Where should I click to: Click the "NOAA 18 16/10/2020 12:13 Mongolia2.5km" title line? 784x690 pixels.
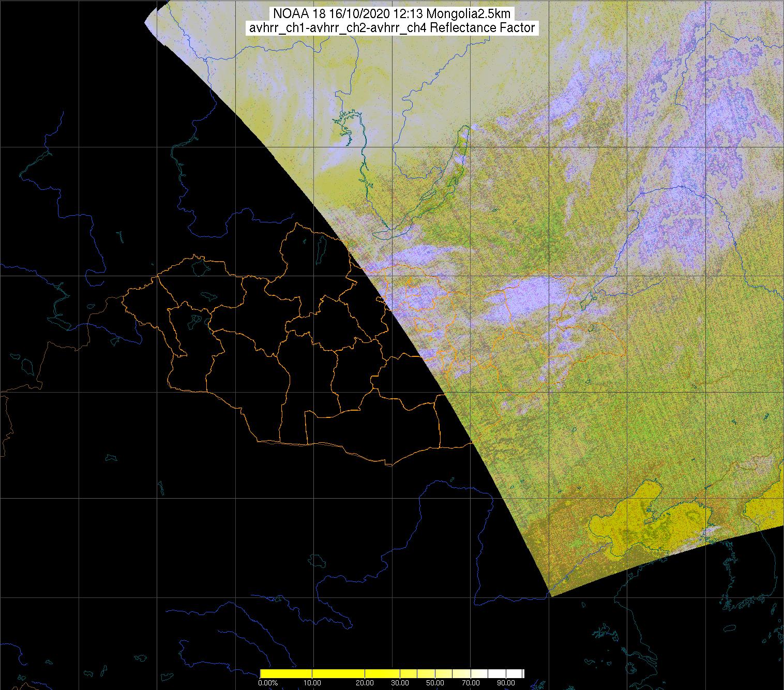coord(392,14)
